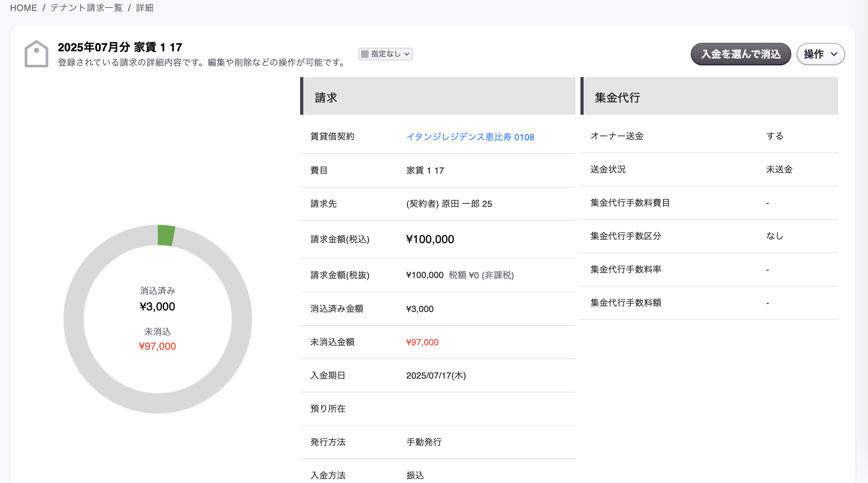Click the house tag icon beside the title
Image resolution: width=868 pixels, height=483 pixels.
36,54
